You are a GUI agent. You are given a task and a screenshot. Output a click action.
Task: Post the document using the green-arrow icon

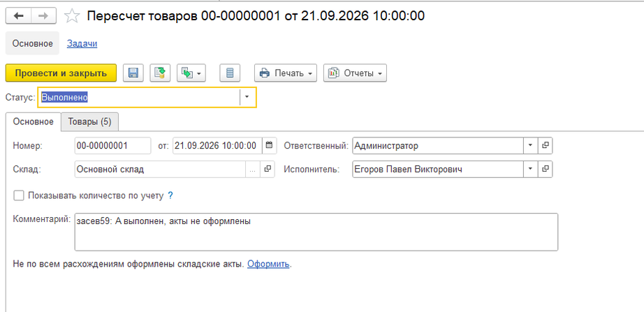(x=160, y=73)
